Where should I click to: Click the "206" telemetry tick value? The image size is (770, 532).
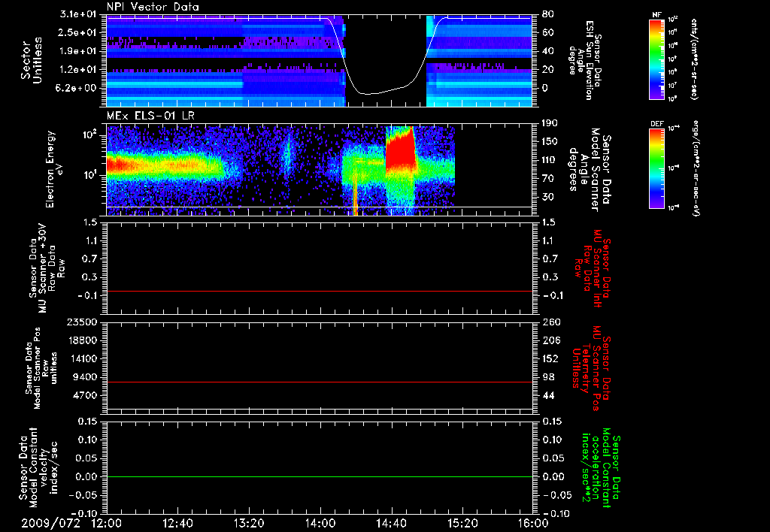coord(551,340)
